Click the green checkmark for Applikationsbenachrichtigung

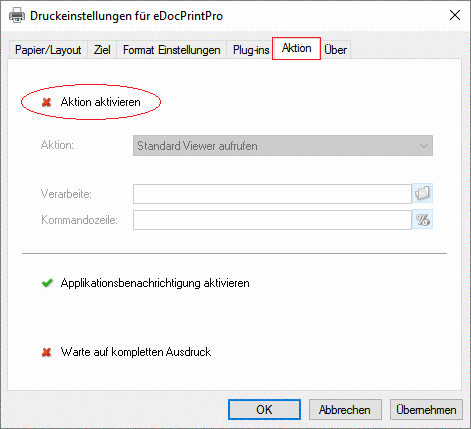47,283
